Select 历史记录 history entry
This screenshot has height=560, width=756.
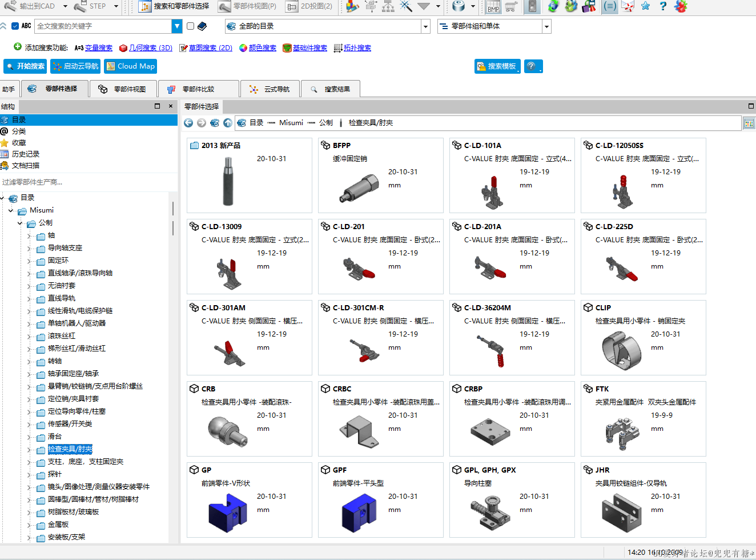pyautogui.click(x=26, y=154)
